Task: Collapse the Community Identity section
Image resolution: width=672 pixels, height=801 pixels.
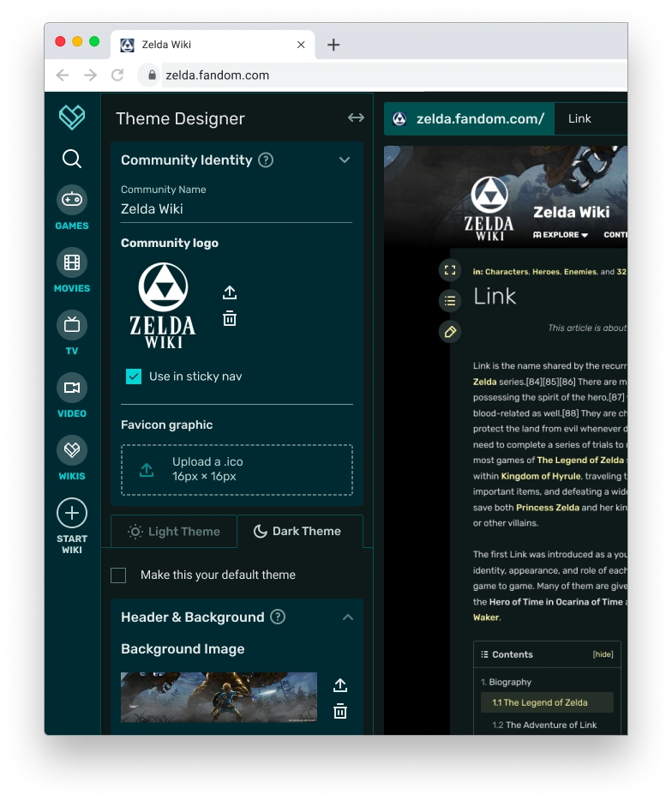Action: [x=345, y=160]
